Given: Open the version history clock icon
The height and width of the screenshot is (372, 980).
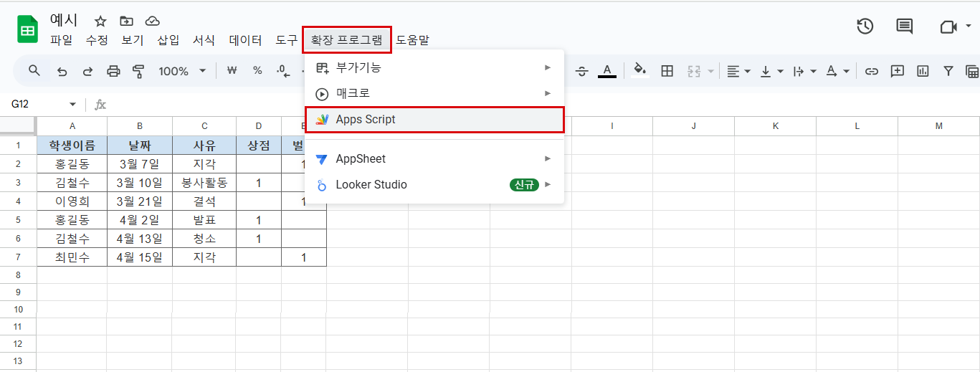Looking at the screenshot, I should pos(865,27).
